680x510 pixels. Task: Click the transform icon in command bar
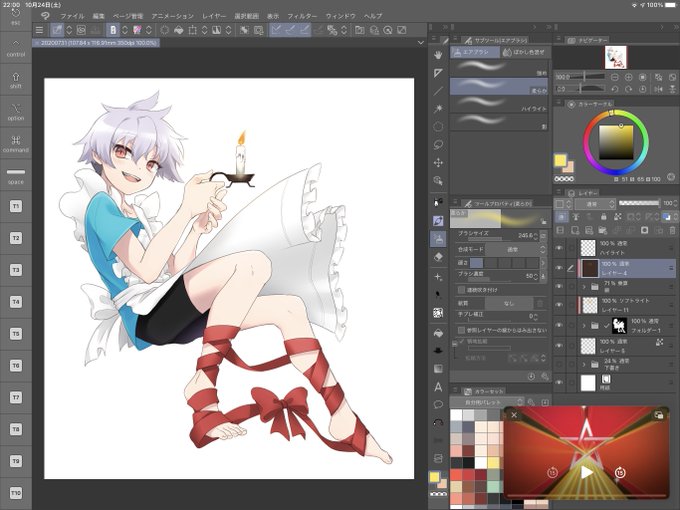pos(192,30)
